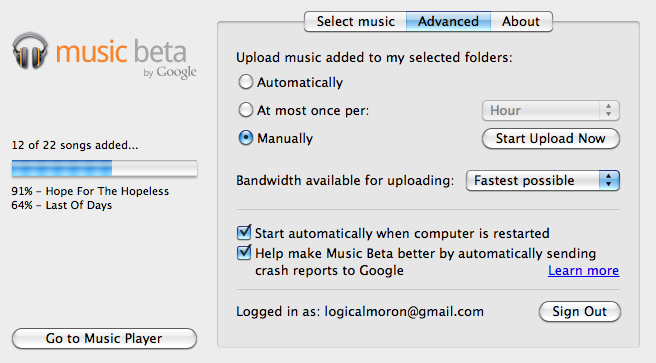Click the Sign Out button

(x=579, y=312)
